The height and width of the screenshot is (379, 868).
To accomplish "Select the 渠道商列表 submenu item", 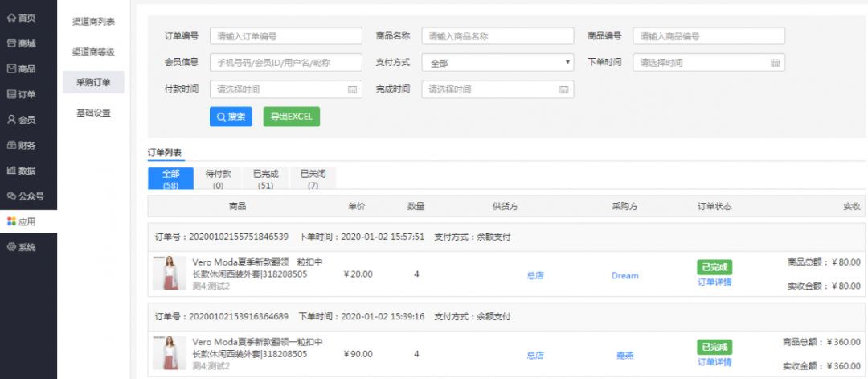I will pyautogui.click(x=93, y=22).
